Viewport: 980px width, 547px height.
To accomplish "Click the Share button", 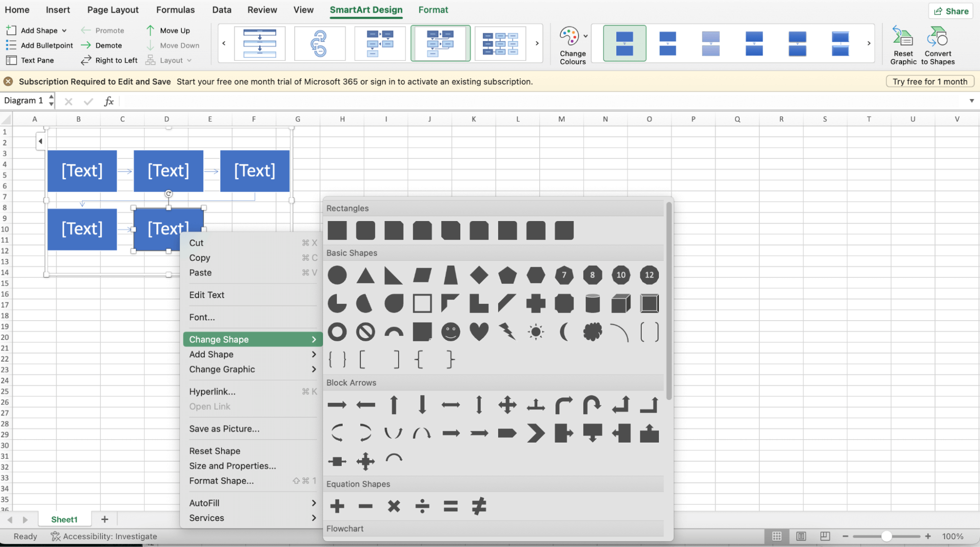I will coord(950,10).
